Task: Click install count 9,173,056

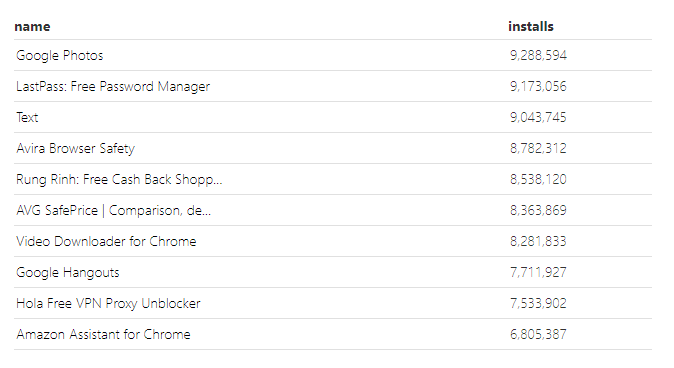Action: [538, 86]
